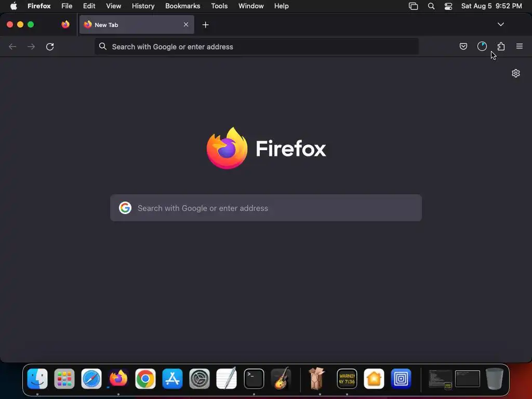Open the History menu
This screenshot has width=532, height=399.
(x=143, y=6)
